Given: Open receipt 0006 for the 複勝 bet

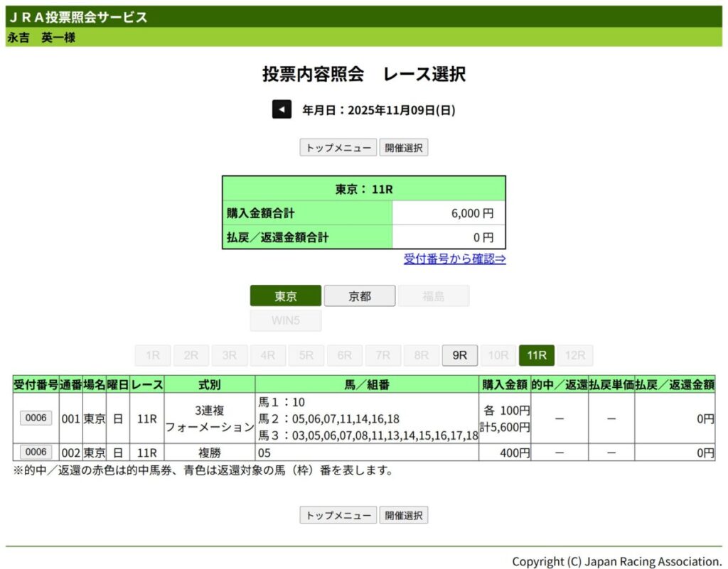Looking at the screenshot, I should click(x=36, y=453).
